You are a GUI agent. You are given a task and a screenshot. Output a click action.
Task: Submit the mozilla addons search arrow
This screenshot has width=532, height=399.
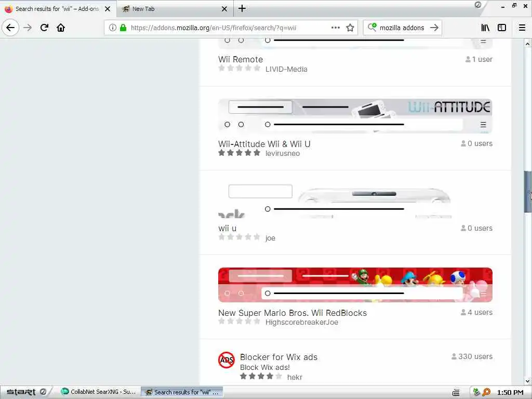(434, 28)
